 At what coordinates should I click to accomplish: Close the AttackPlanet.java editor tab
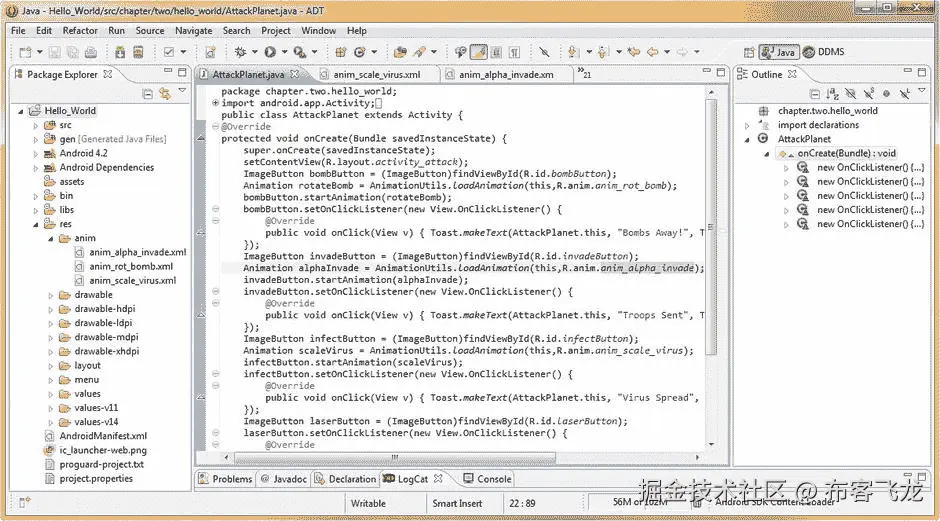click(294, 74)
